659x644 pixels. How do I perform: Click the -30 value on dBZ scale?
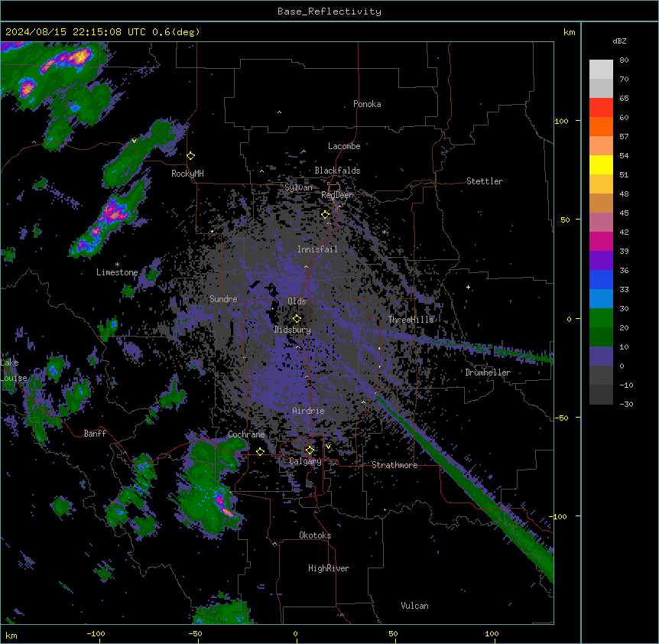click(x=626, y=404)
